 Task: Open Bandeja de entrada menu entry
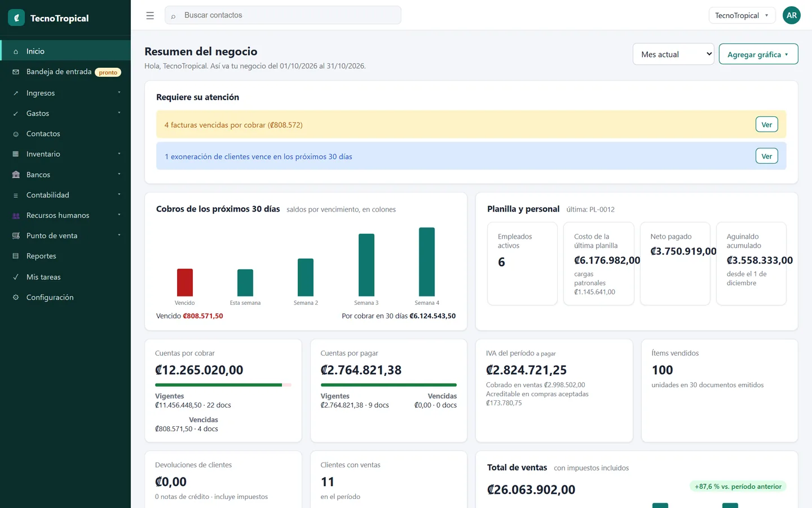point(65,72)
